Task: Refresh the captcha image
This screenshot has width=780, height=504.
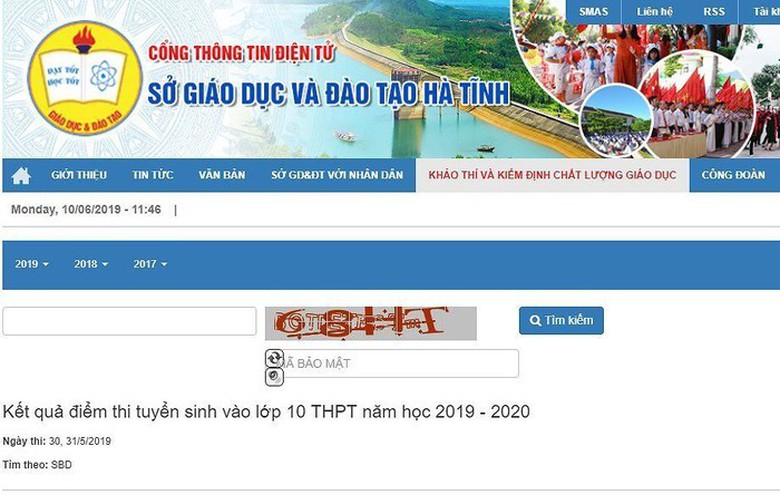Action: 274,358
